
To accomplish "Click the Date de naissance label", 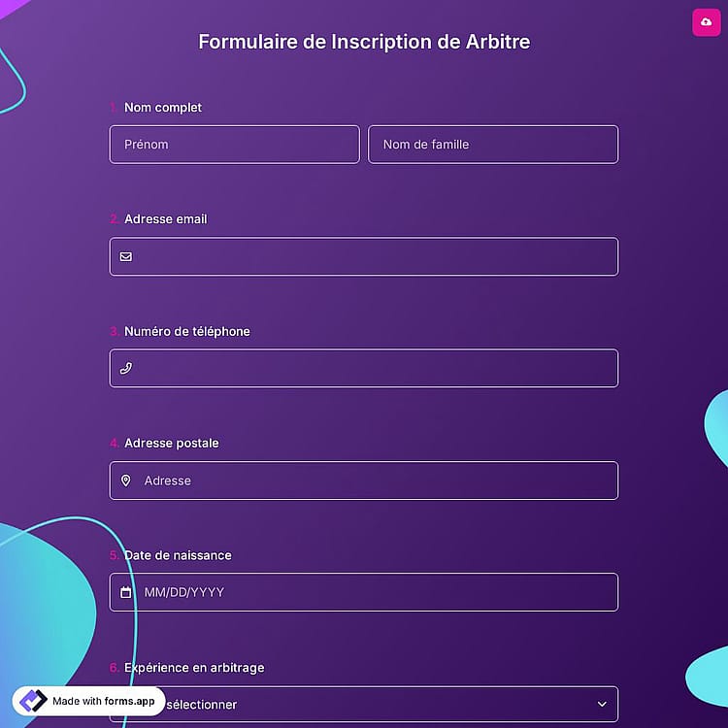I will [178, 555].
